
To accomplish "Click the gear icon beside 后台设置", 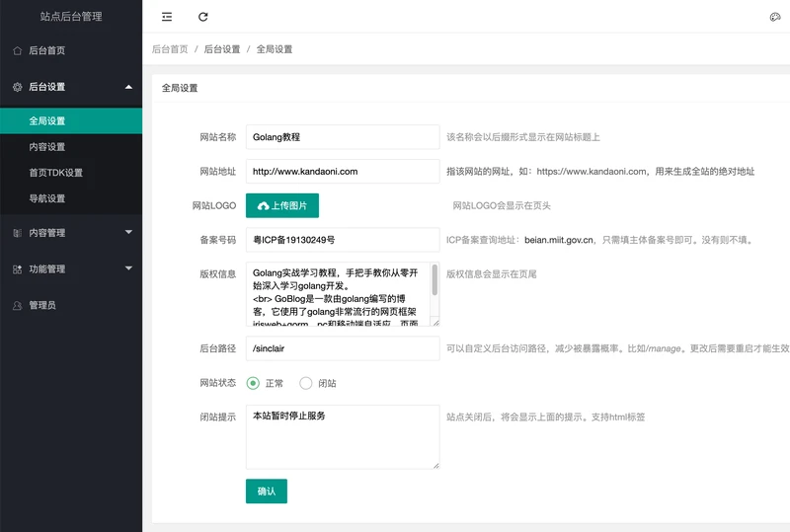I will tap(18, 87).
